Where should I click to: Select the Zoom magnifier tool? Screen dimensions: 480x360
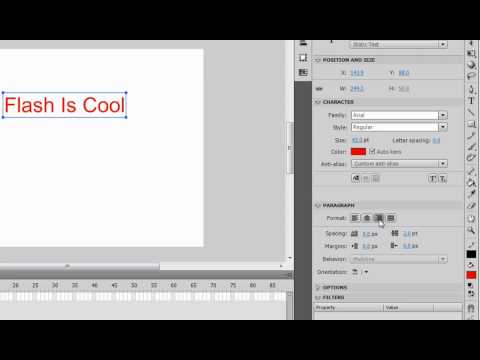(471, 230)
